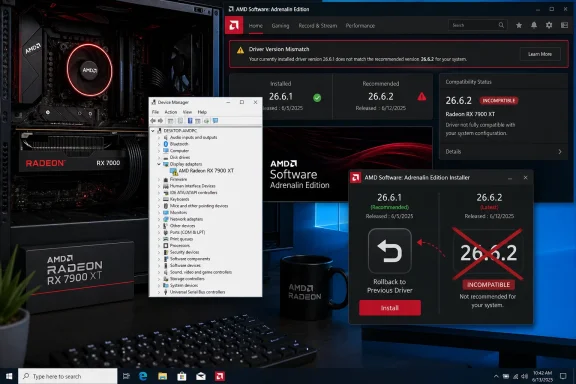
Task: Select the 'Ports (COM & LPT)' row
Action: click(184, 232)
